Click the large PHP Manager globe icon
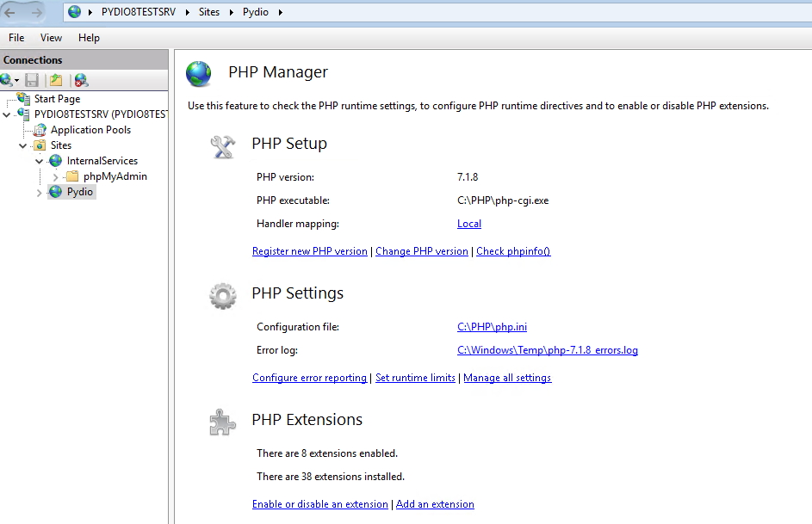812x524 pixels. [199, 73]
